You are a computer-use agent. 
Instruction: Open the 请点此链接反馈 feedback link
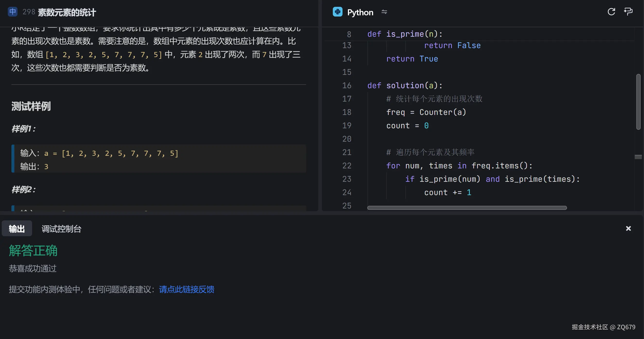click(187, 289)
